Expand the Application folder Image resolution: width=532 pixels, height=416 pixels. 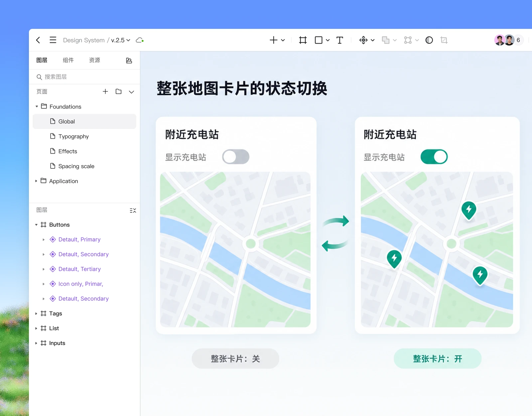(36, 181)
